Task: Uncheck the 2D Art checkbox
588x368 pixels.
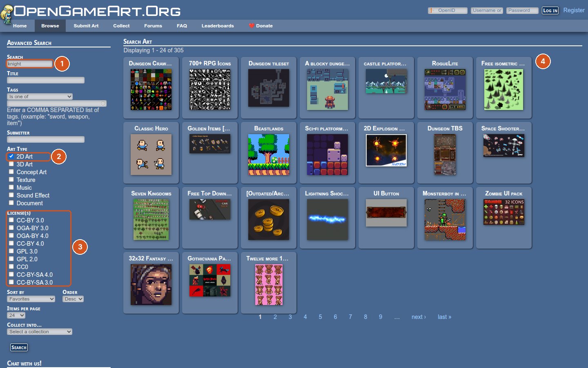Action: [11, 156]
